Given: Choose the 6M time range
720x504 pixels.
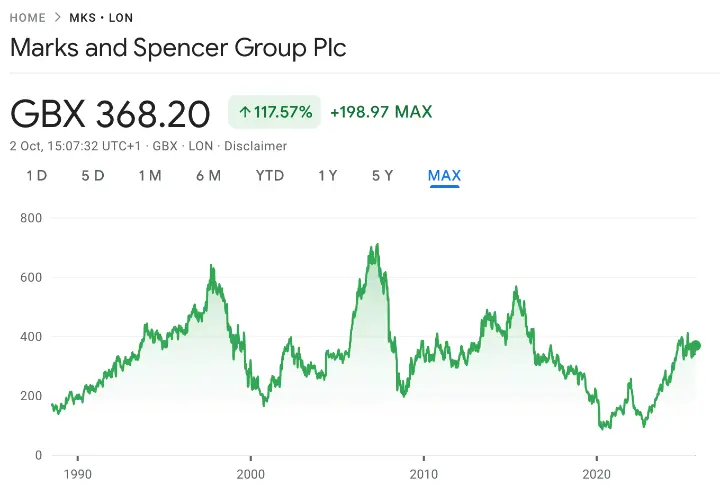Looking at the screenshot, I should click(208, 176).
